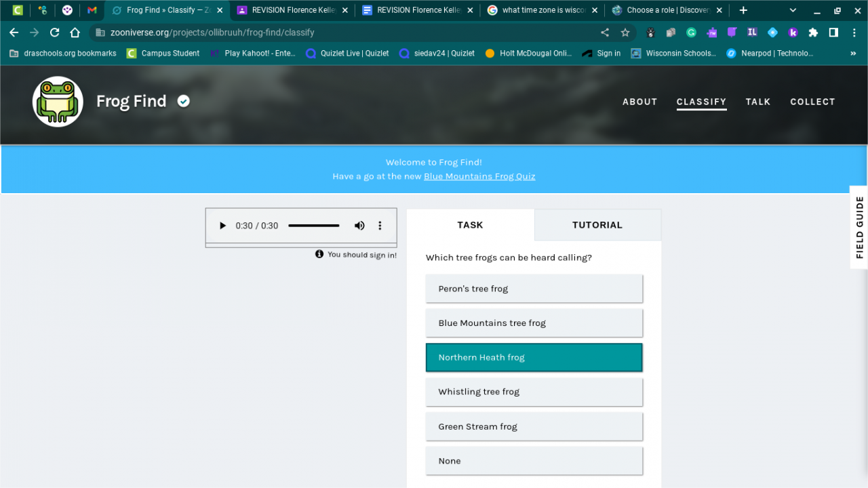Open the Holt McDougal Online bookmark
The width and height of the screenshot is (868, 488).
pos(528,54)
